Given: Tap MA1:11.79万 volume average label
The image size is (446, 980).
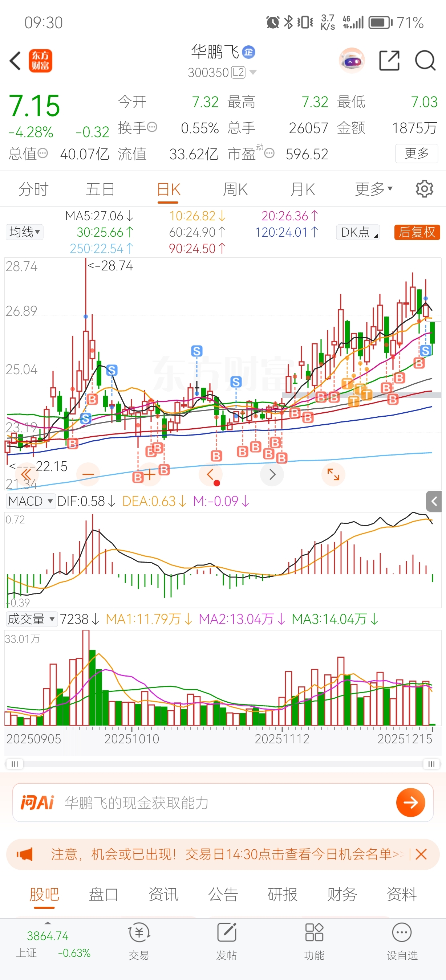Looking at the screenshot, I should [x=149, y=619].
